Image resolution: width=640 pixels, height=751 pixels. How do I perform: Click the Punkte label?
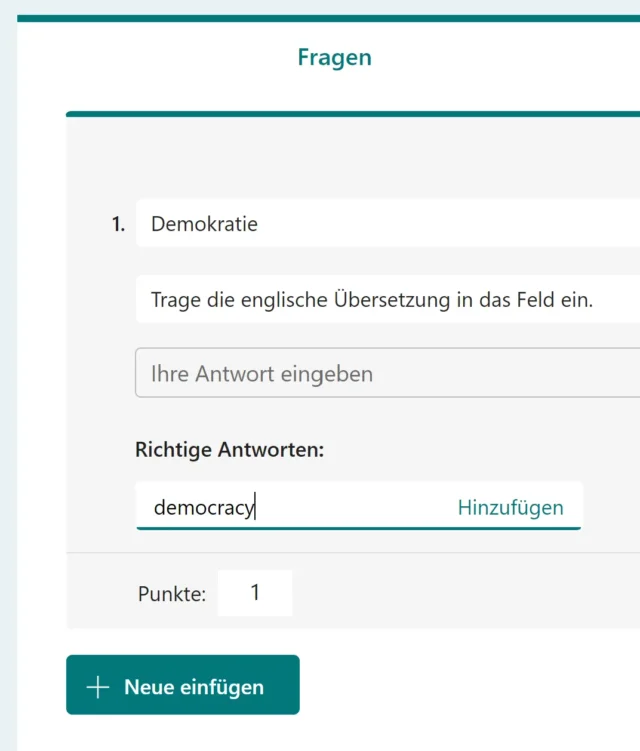coord(171,594)
